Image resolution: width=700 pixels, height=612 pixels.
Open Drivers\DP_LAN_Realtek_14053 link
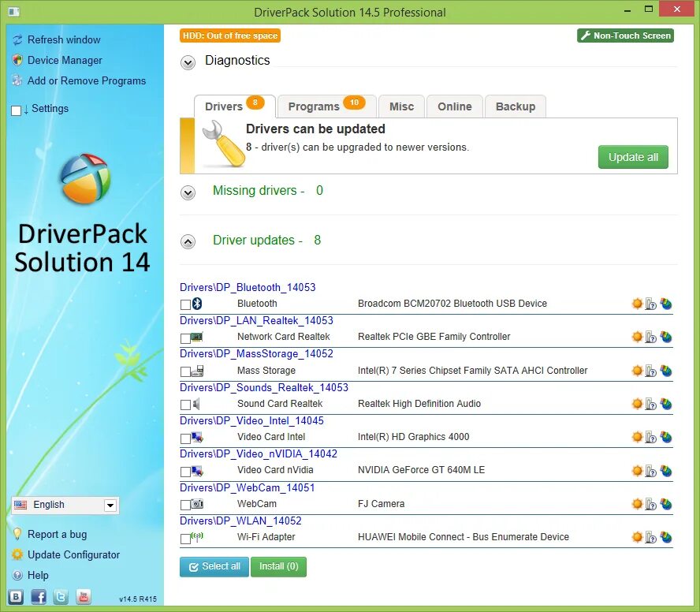256,320
